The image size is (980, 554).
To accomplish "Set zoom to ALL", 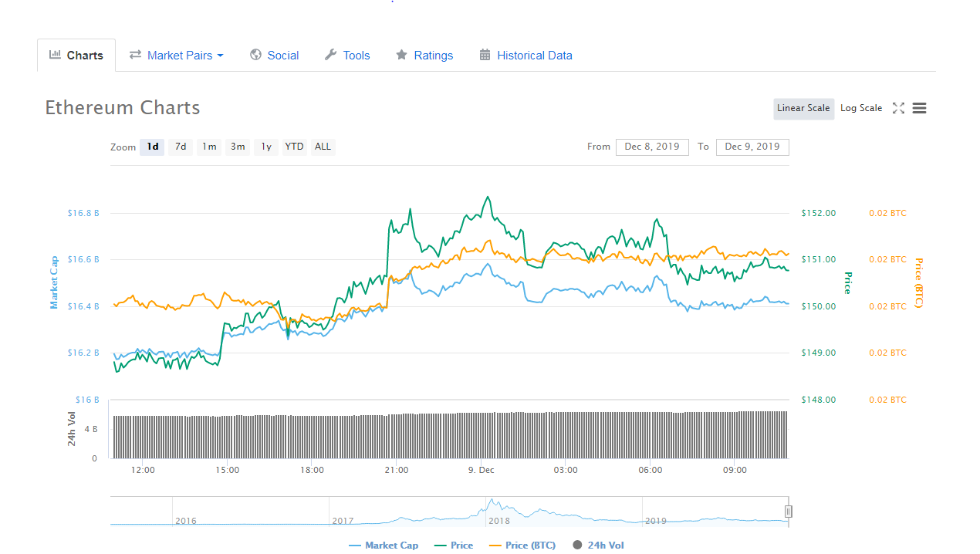I will (323, 147).
